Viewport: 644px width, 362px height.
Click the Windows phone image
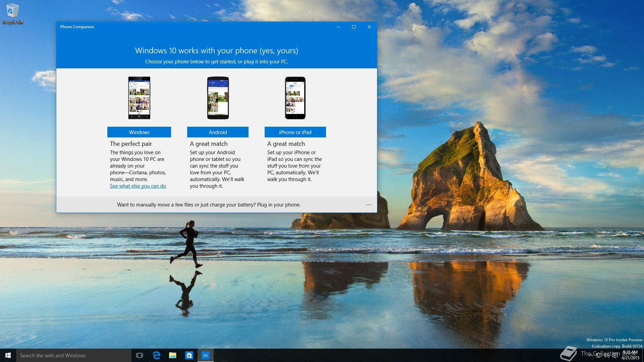139,98
